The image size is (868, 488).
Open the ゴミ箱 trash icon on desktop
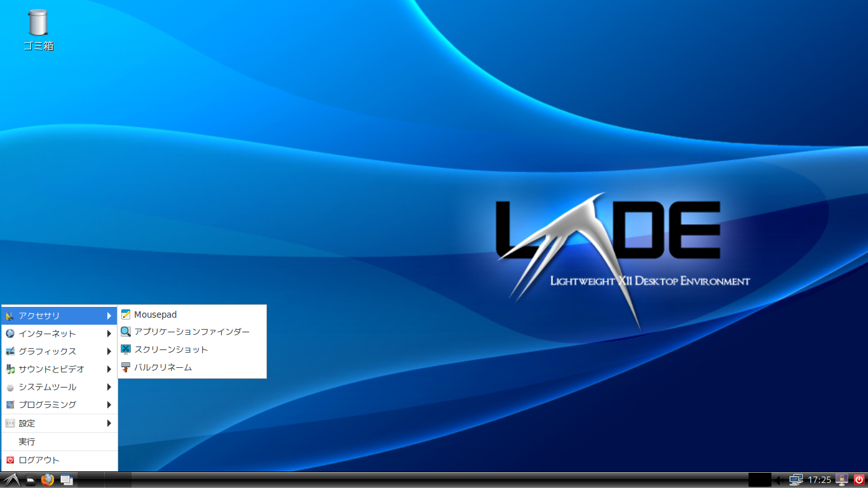[x=38, y=30]
